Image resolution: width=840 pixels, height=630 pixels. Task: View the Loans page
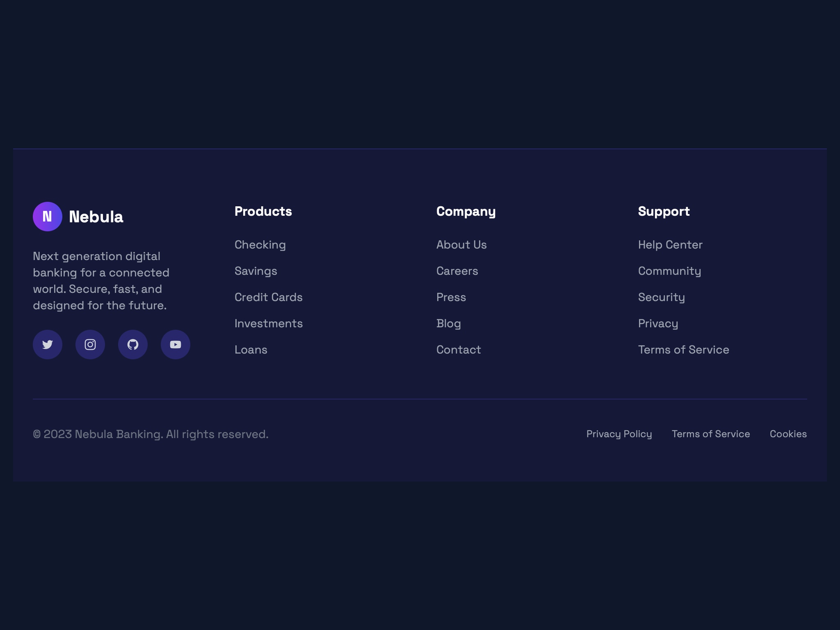pyautogui.click(x=251, y=349)
